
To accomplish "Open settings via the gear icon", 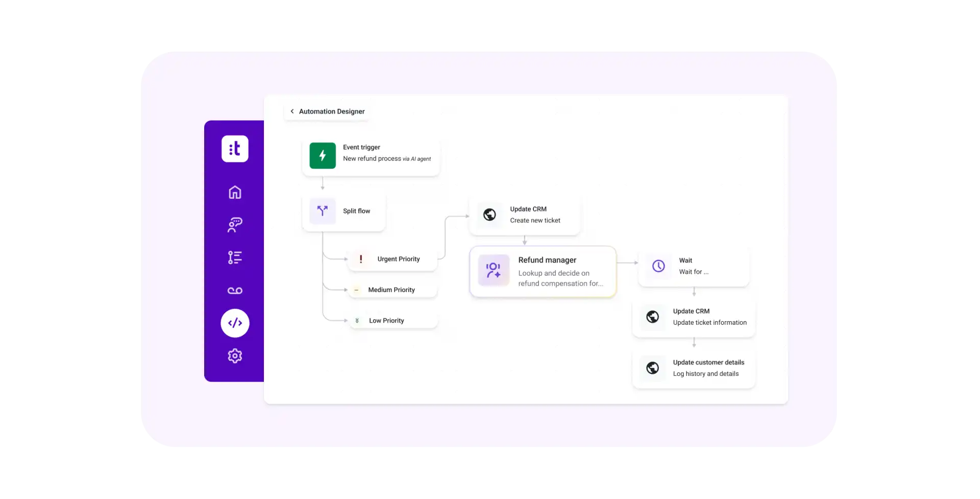I will click(235, 356).
